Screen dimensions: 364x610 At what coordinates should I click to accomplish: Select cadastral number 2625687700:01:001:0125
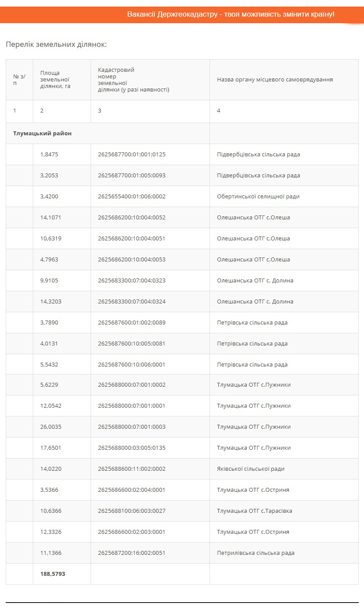tap(132, 155)
